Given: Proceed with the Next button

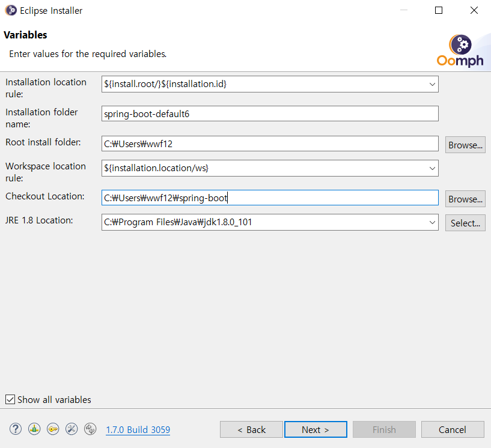Looking at the screenshot, I should point(316,429).
